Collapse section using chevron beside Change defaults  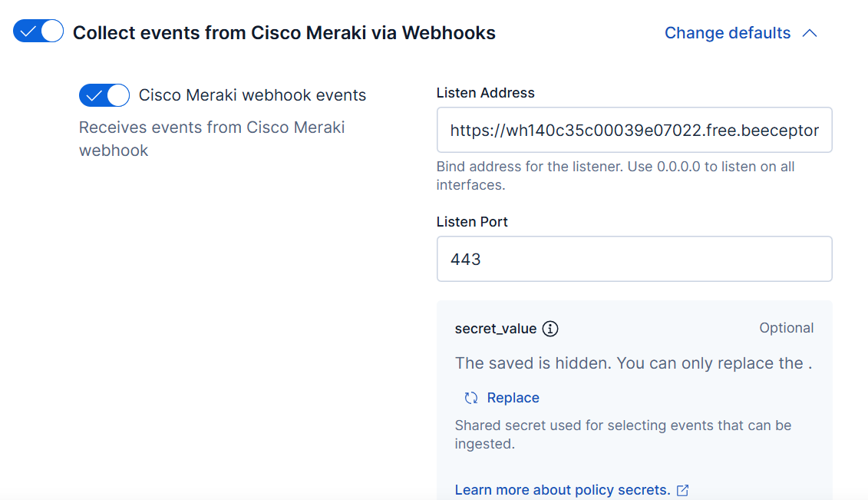click(x=809, y=33)
